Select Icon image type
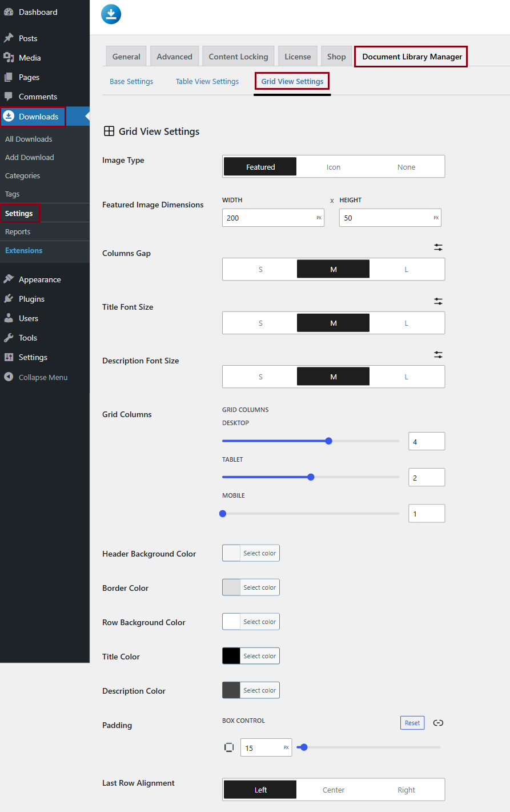This screenshot has height=812, width=510. tap(334, 167)
